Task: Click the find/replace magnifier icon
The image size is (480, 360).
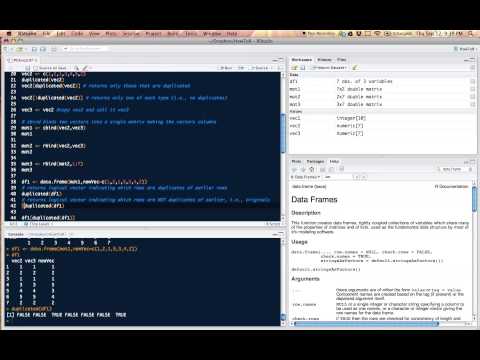Action: pyautogui.click(x=76, y=68)
